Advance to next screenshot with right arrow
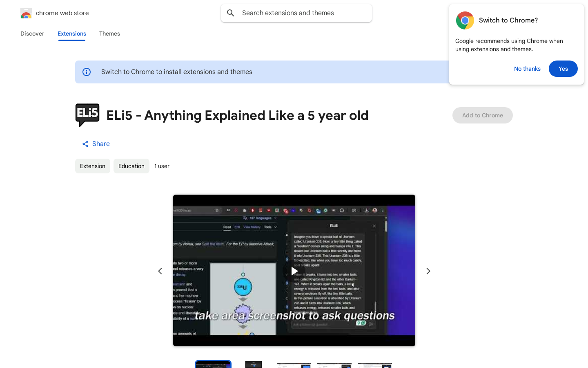This screenshot has height=368, width=588. click(428, 271)
